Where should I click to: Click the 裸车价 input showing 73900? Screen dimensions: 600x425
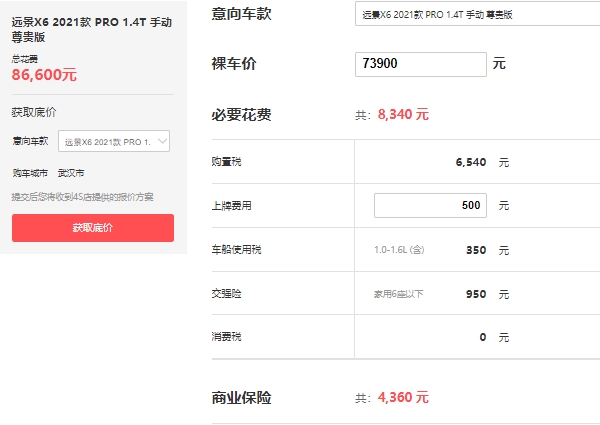point(420,64)
